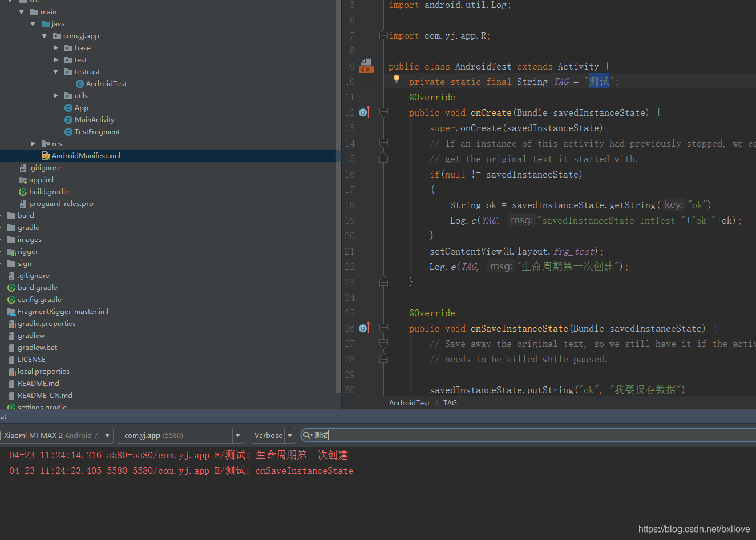Click the LICENSE file icon
Viewport: 756px width, 540px height.
[x=11, y=359]
